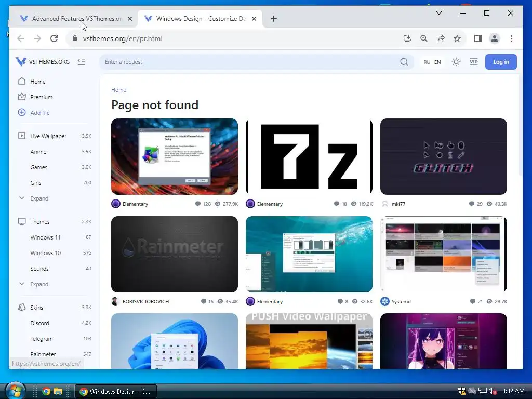The image size is (532, 399).
Task: Open the Chrome profile icon
Action: [x=495, y=38]
